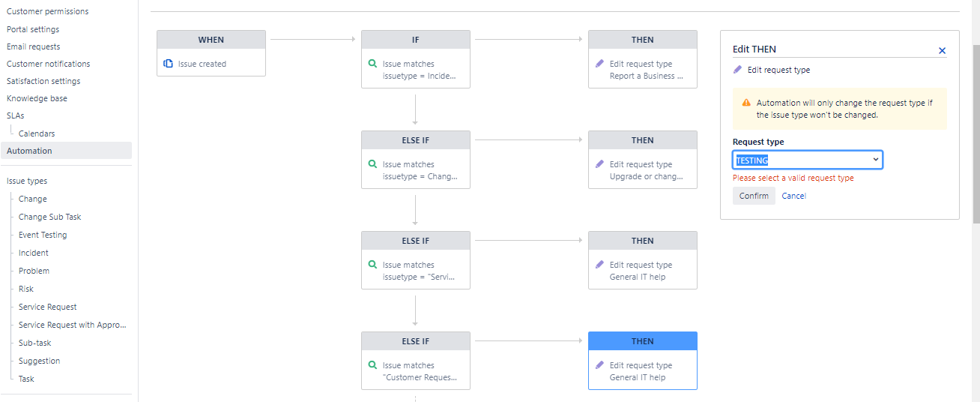980x402 pixels.
Task: Click the magnifier icon in the "Customer Reques… block
Action: click(373, 365)
